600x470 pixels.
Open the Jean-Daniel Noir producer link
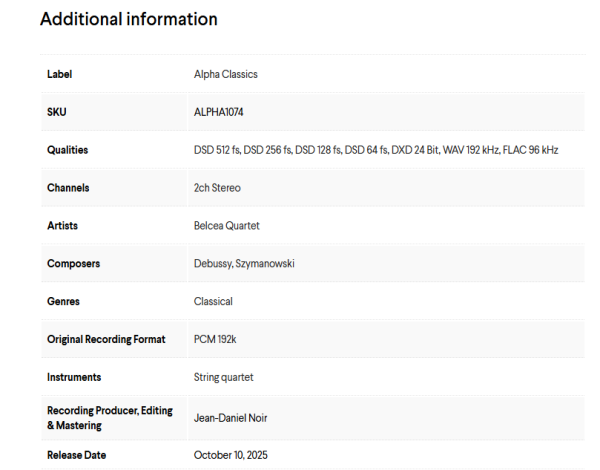point(231,418)
